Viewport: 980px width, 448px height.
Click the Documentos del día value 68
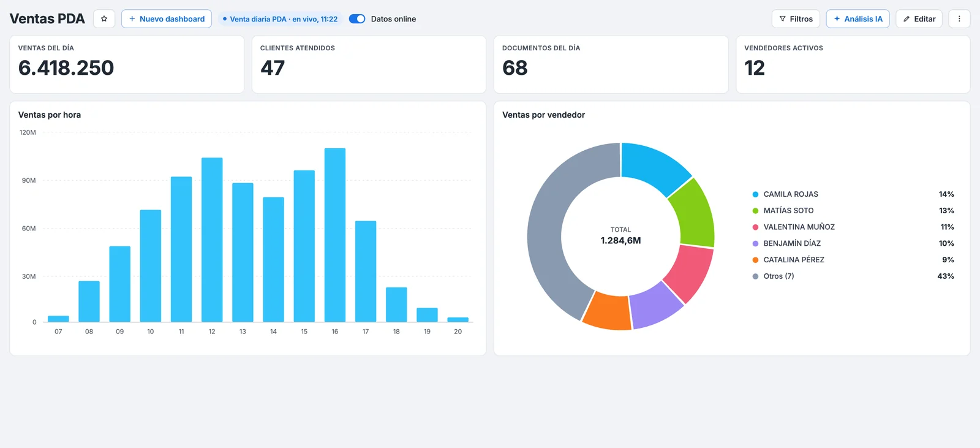(515, 67)
